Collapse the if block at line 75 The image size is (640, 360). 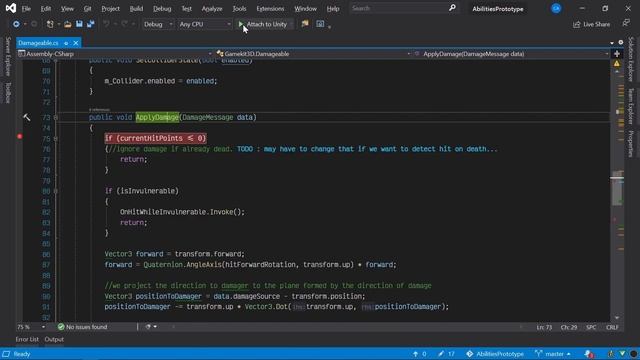[x=56, y=139]
